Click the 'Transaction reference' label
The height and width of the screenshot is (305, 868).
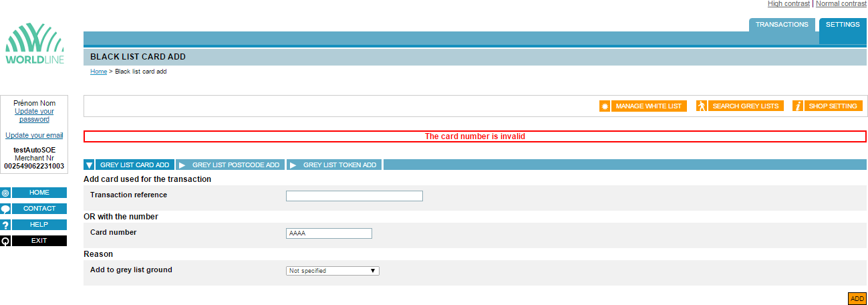click(x=128, y=195)
